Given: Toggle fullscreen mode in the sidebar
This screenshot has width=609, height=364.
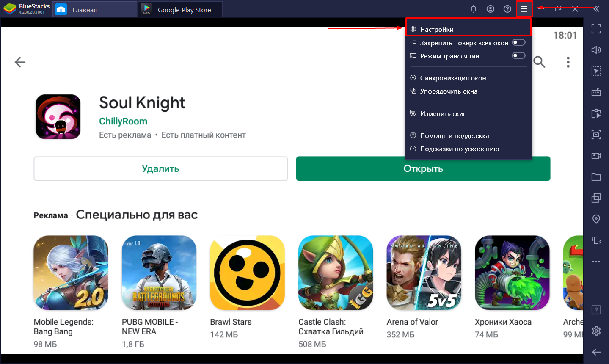Looking at the screenshot, I should coord(596,29).
